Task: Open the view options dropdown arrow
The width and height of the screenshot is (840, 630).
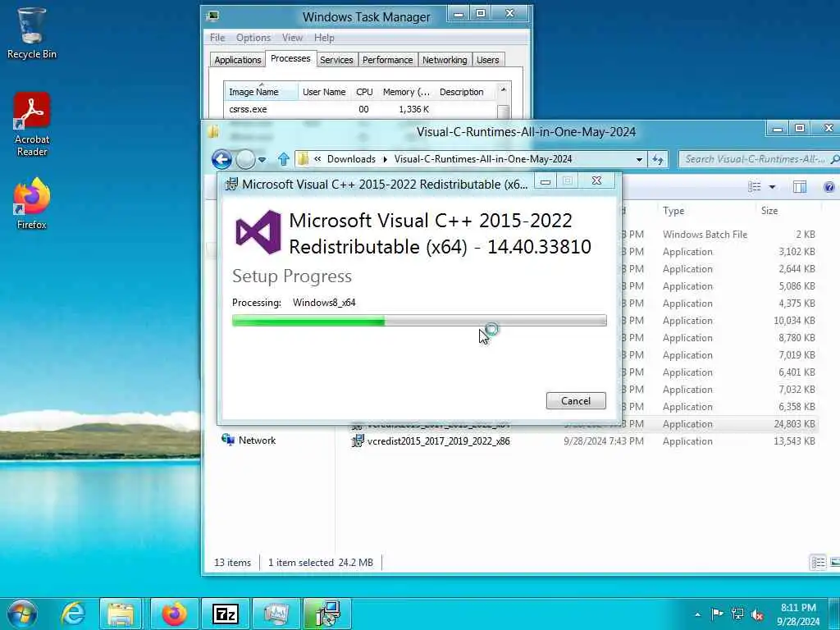Action: [x=772, y=187]
